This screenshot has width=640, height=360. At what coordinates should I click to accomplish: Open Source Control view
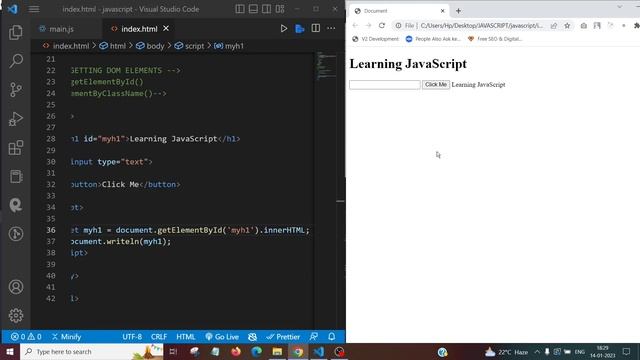pos(16,89)
